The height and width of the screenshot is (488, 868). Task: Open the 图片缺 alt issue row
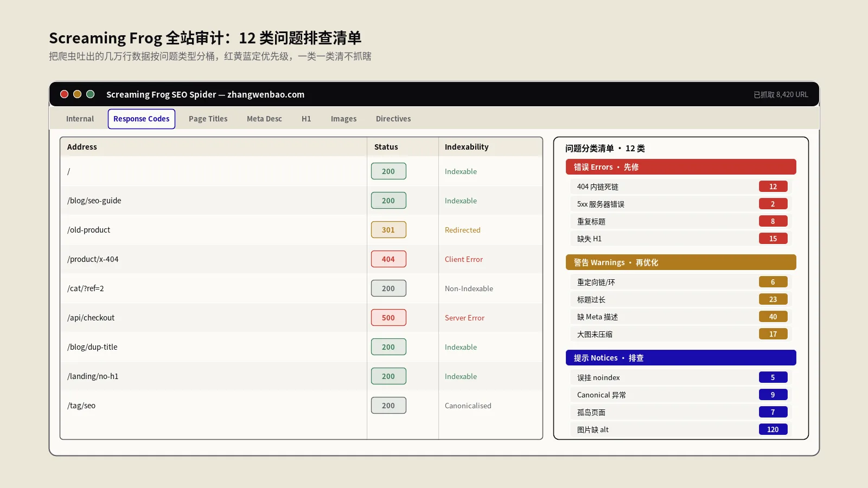[681, 429]
